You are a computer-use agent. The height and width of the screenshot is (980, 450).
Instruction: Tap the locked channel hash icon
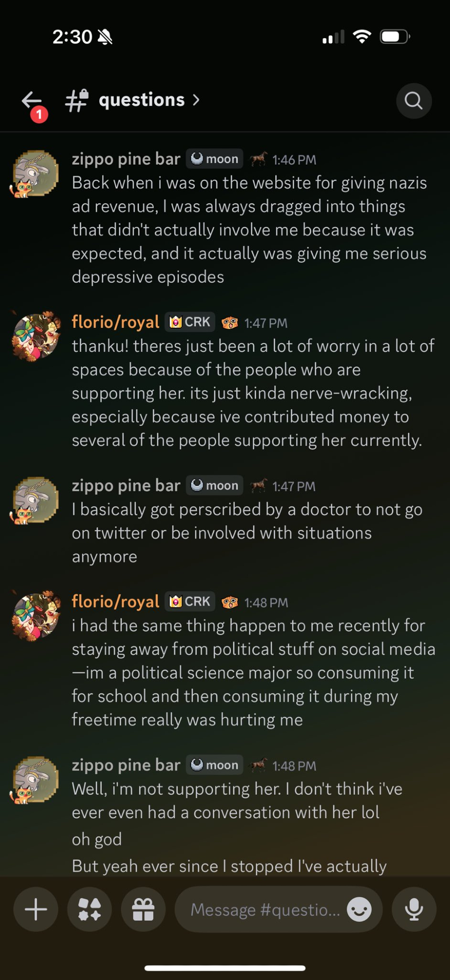point(77,100)
